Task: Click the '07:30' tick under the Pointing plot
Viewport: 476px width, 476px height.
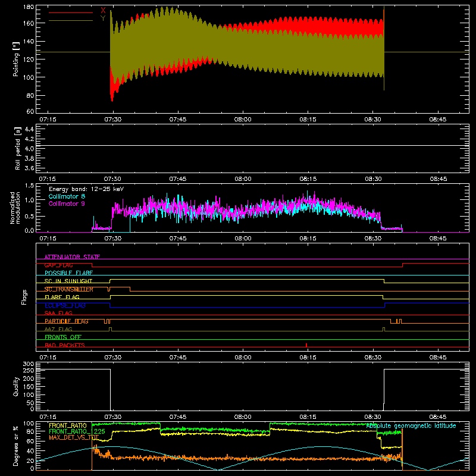Action: coord(113,120)
